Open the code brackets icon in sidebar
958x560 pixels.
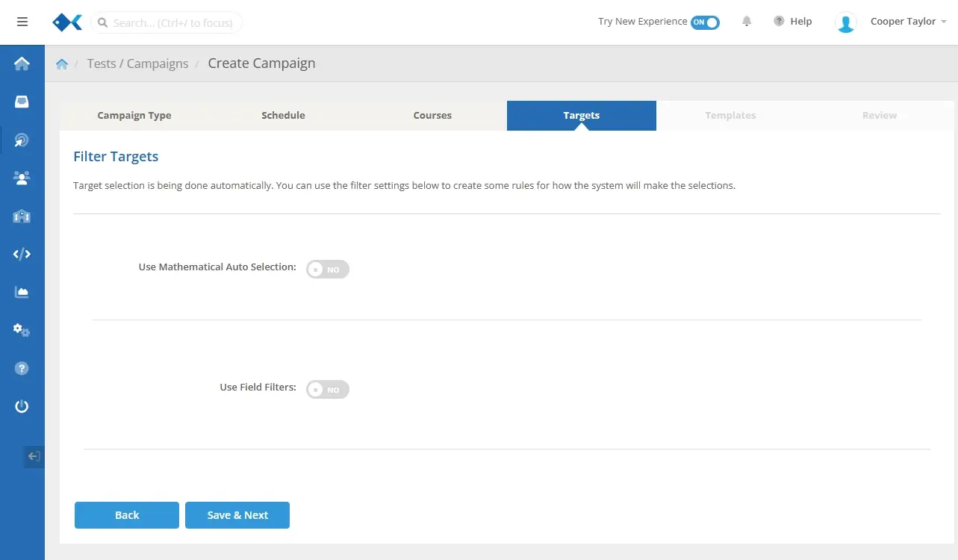22,254
